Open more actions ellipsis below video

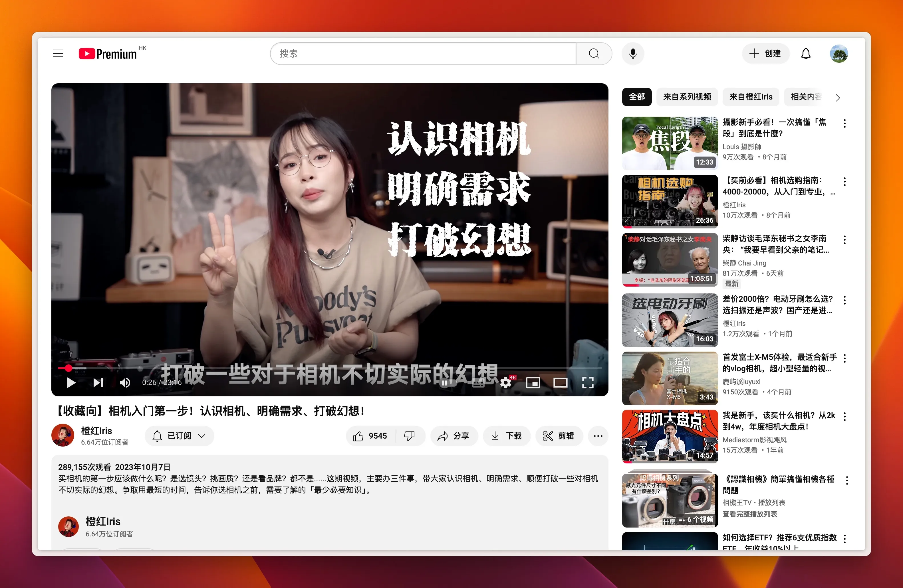tap(598, 436)
